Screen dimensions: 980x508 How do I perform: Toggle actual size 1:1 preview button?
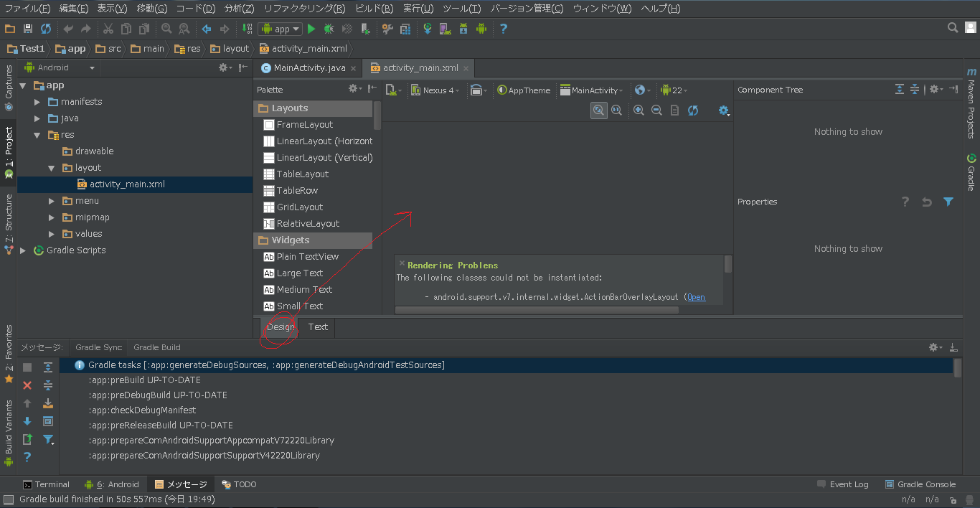616,110
